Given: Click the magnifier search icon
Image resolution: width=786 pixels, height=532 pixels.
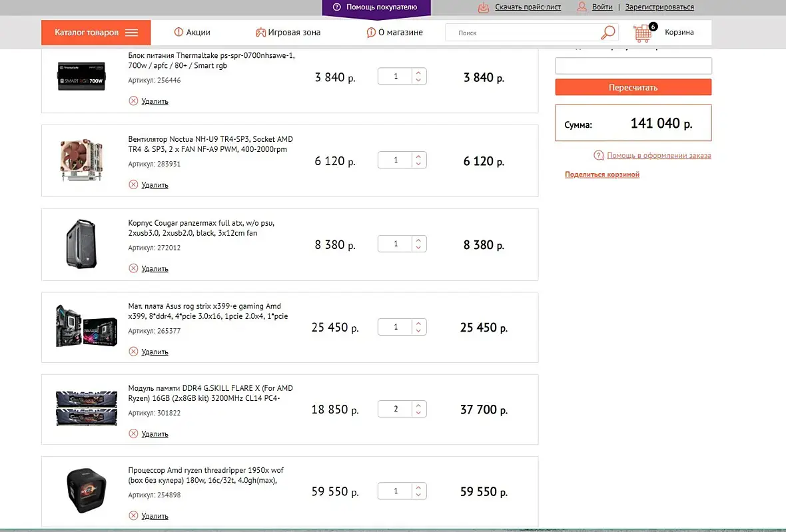Looking at the screenshot, I should (x=608, y=33).
